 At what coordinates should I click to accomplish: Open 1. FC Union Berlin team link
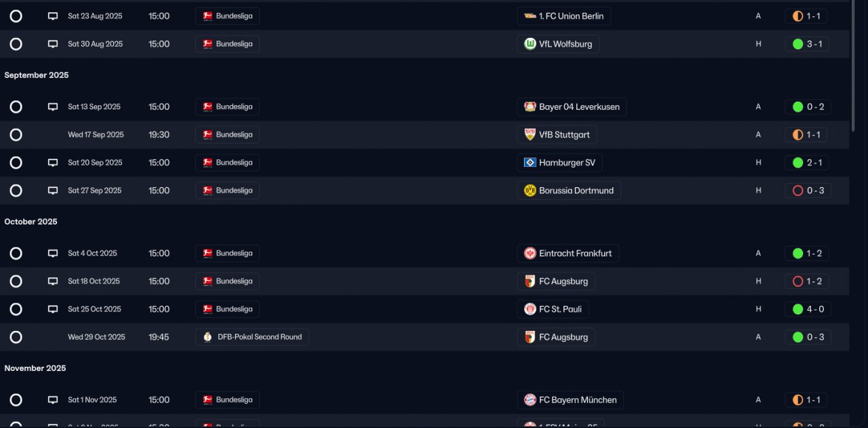pos(564,16)
